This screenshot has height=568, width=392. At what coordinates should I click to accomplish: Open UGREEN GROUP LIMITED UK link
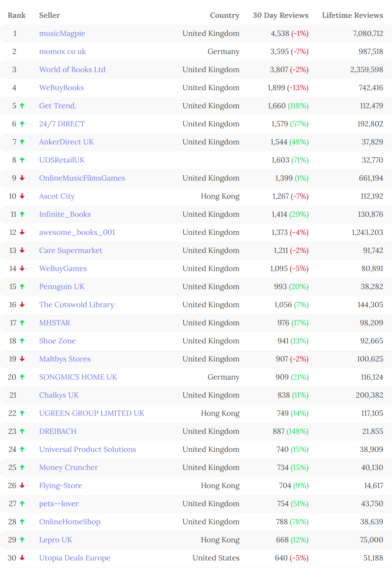coord(91,413)
